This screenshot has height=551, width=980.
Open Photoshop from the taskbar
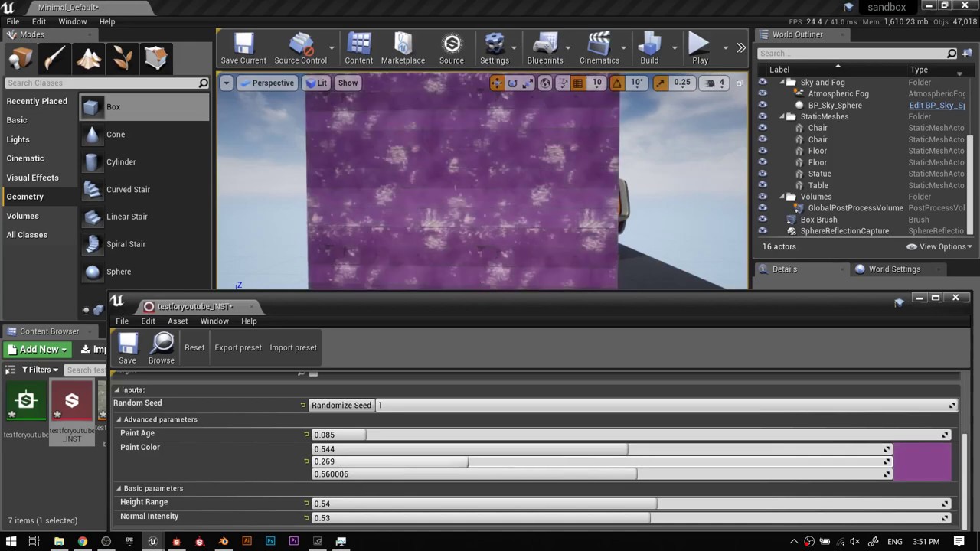coord(270,541)
